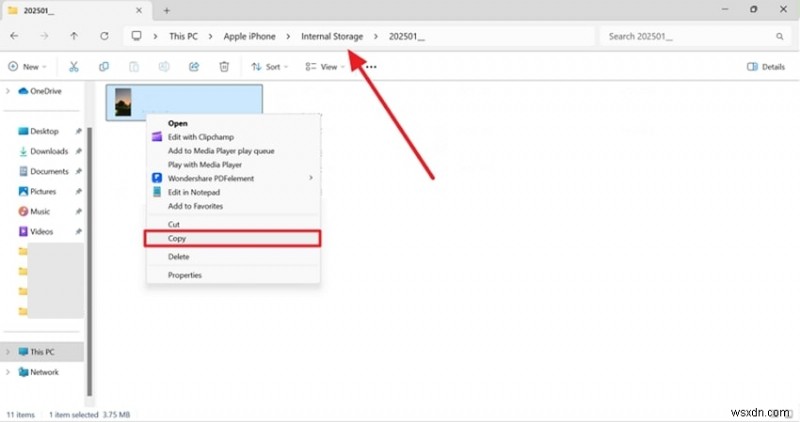Click the search magnifier icon

[780, 36]
